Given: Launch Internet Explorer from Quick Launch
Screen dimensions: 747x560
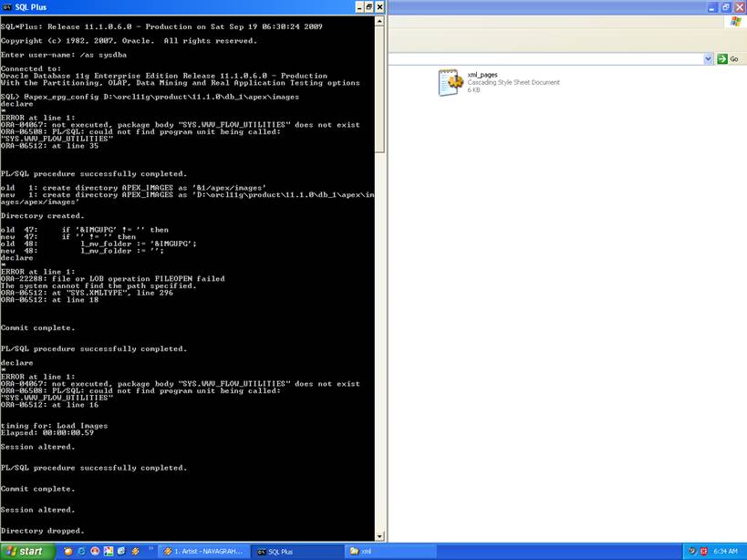Looking at the screenshot, I should coord(82,551).
